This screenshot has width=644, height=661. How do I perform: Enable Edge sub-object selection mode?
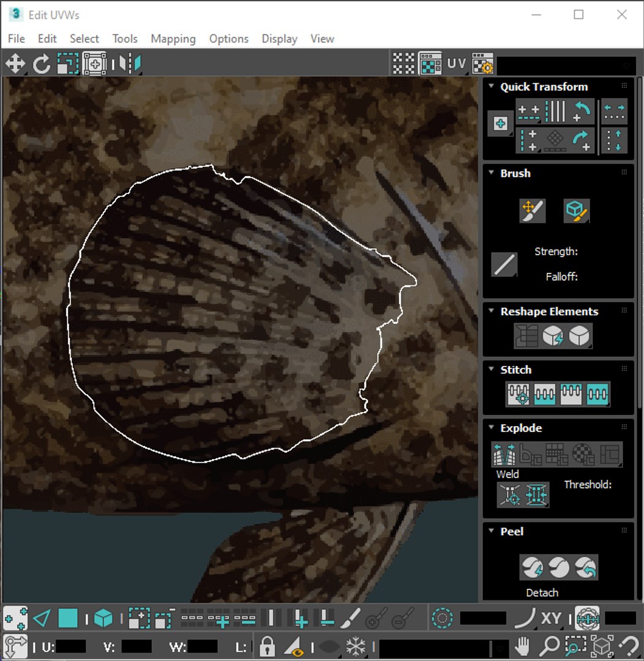(x=42, y=619)
